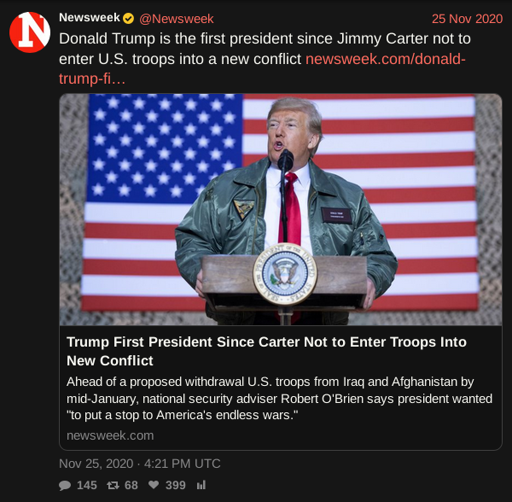Open the @Newsweek handle link
The height and width of the screenshot is (502, 512).
[x=176, y=19]
